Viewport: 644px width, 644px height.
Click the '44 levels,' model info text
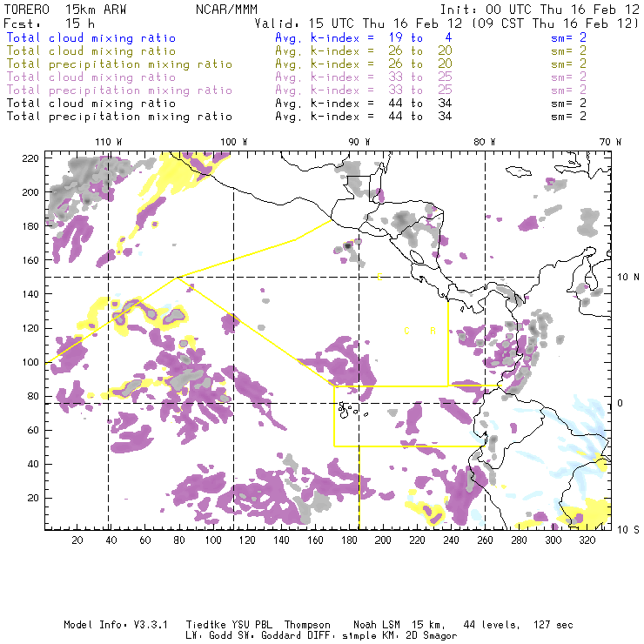point(492,625)
